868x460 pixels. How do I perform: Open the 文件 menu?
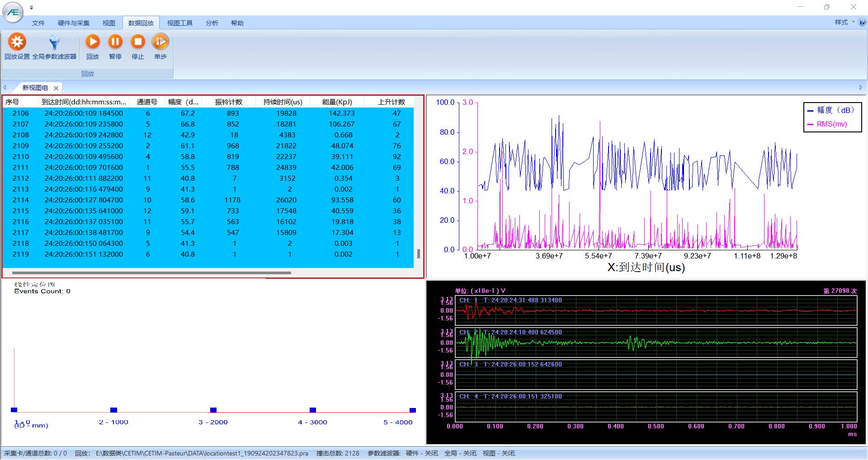pyautogui.click(x=38, y=23)
